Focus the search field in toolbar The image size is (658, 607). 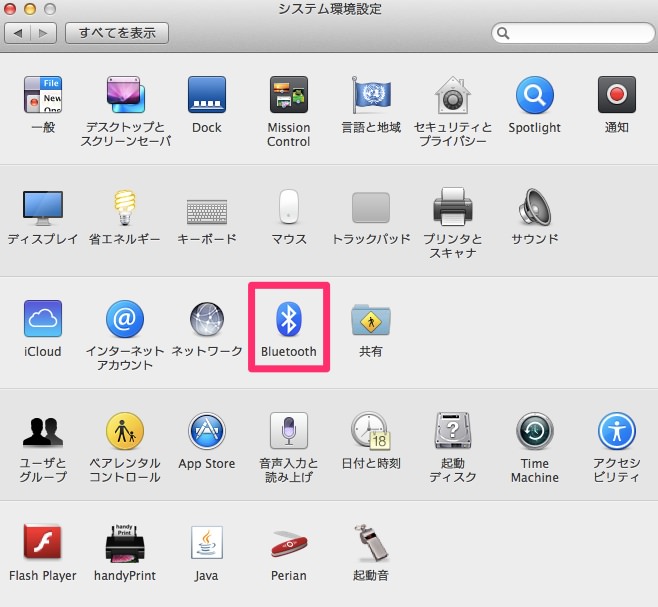(573, 33)
